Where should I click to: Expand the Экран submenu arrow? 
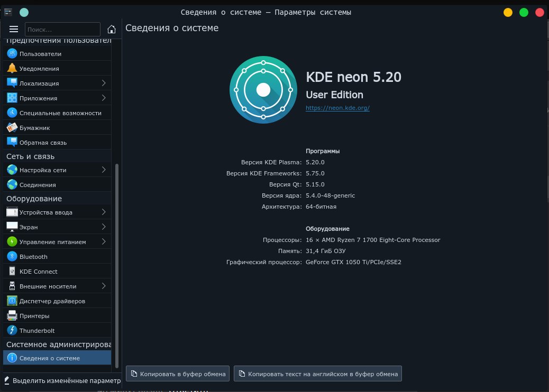click(x=104, y=227)
